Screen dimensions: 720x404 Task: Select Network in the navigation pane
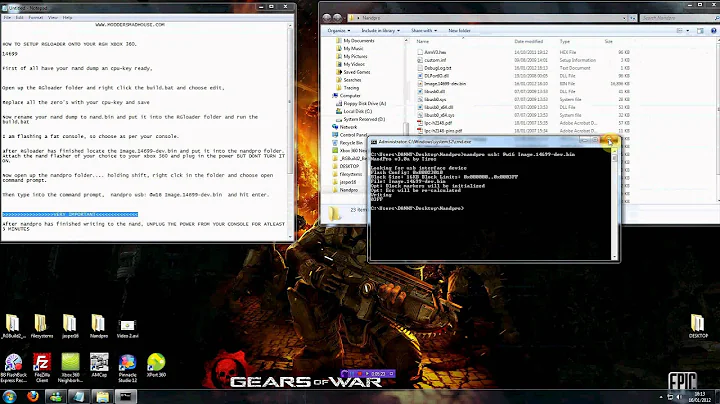[348, 127]
